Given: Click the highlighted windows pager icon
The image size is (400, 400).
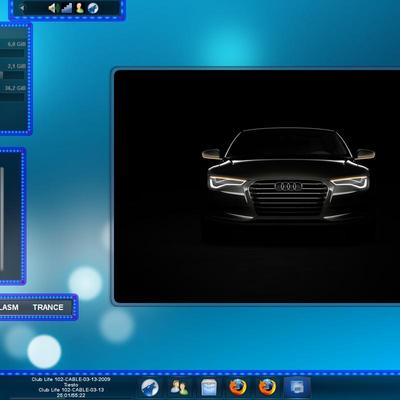Looking at the screenshot, I should [297, 388].
